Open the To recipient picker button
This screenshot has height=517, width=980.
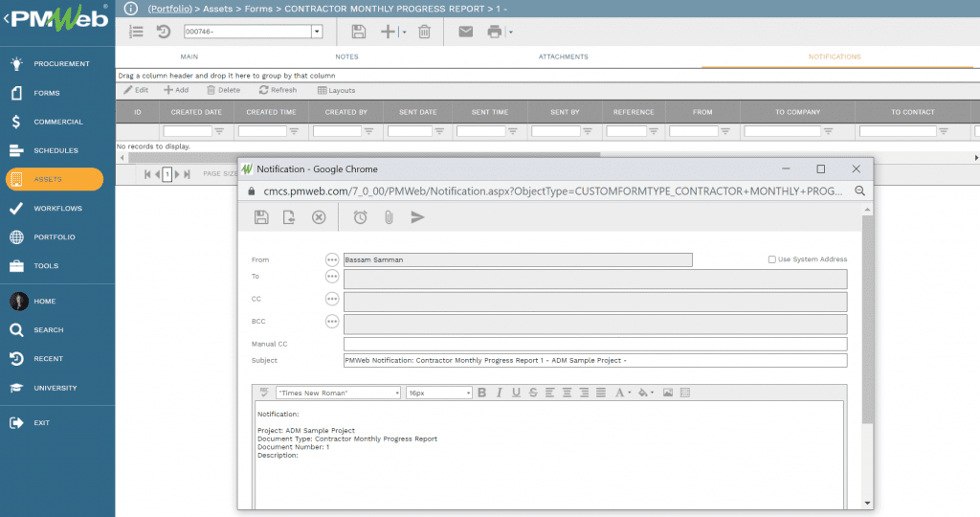click(332, 277)
